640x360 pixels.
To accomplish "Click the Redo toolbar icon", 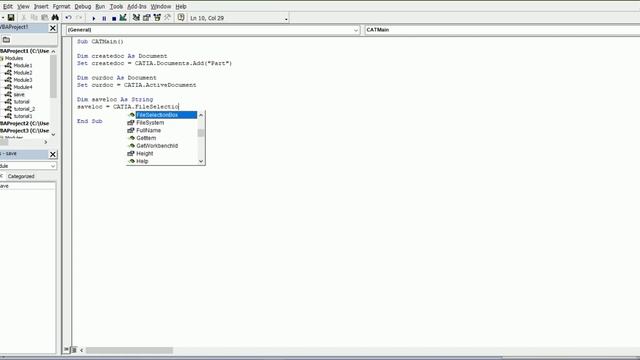I will (79, 18).
